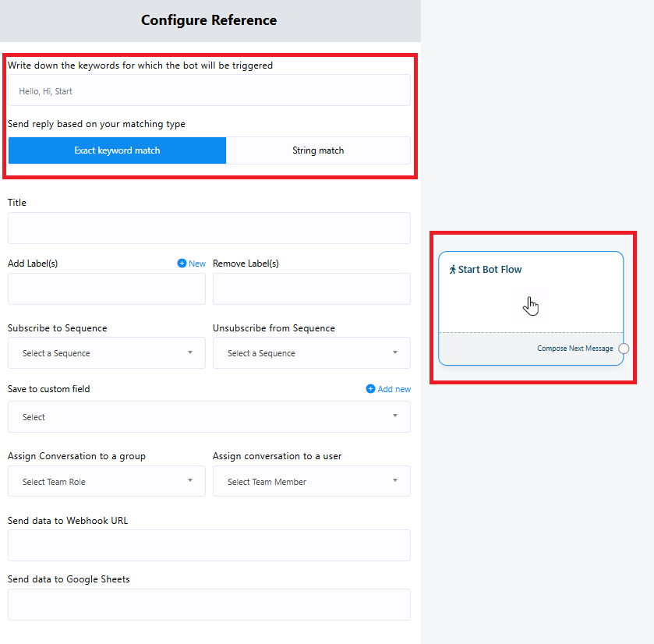
Task: Click the New label link
Action: point(197,264)
